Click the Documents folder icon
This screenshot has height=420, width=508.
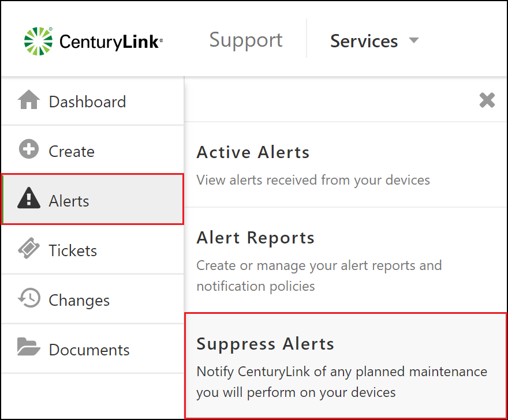28,347
